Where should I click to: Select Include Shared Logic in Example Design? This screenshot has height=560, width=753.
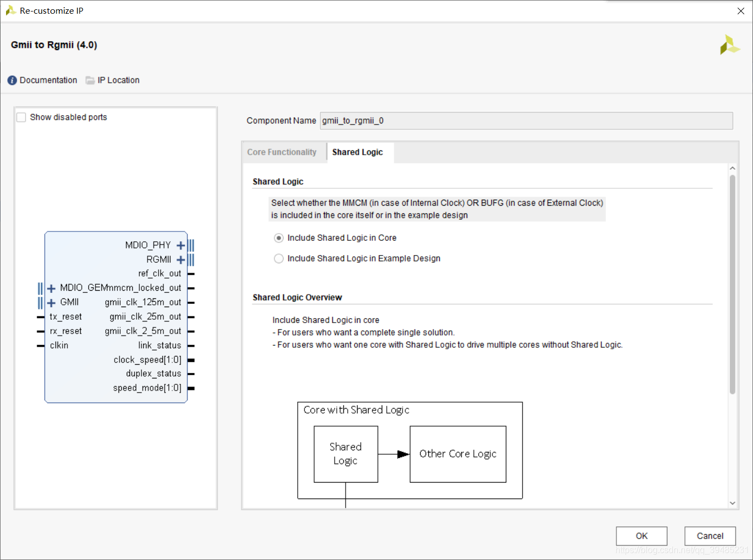click(279, 259)
